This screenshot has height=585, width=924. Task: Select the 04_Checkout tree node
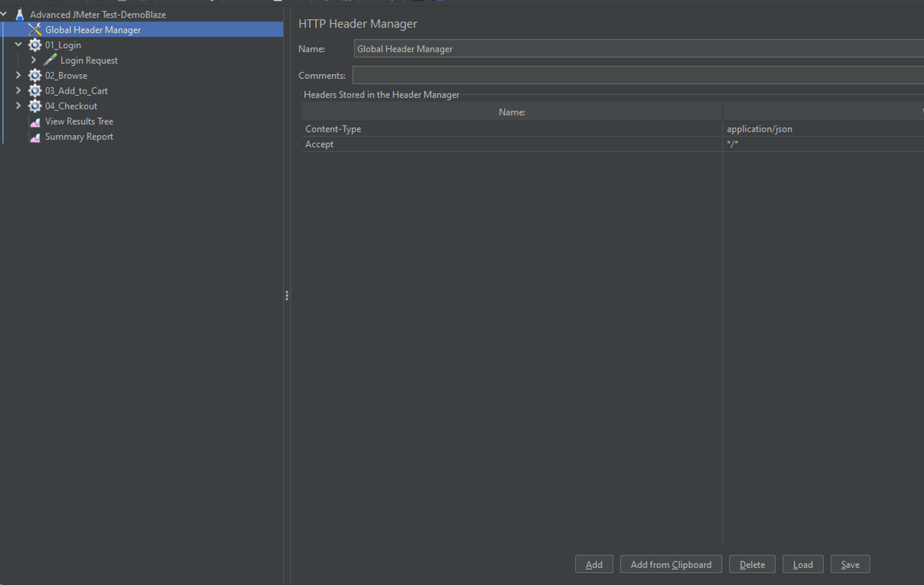coord(71,106)
